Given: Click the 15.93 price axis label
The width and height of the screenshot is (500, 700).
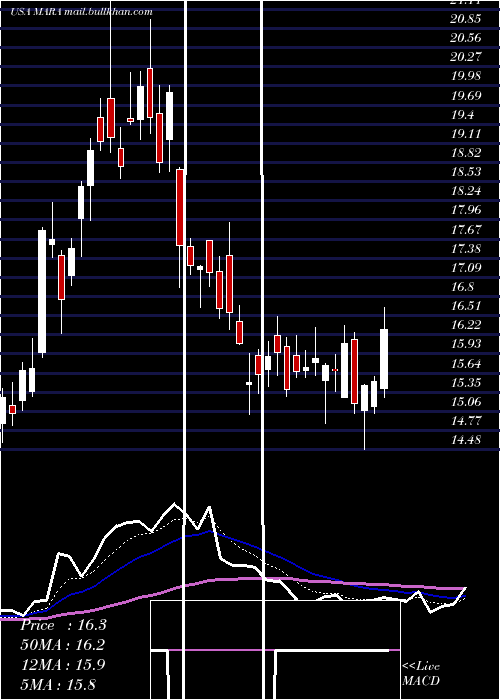Looking at the screenshot, I should point(467,344).
